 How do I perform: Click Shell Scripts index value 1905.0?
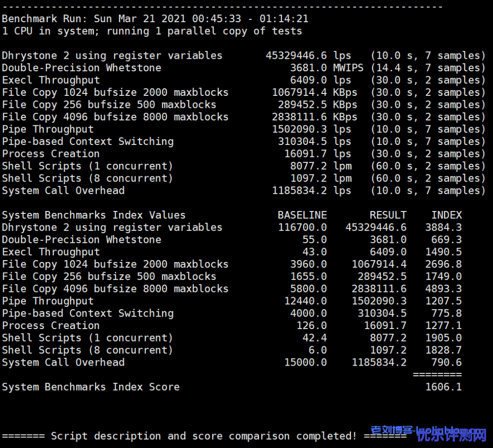pos(443,338)
